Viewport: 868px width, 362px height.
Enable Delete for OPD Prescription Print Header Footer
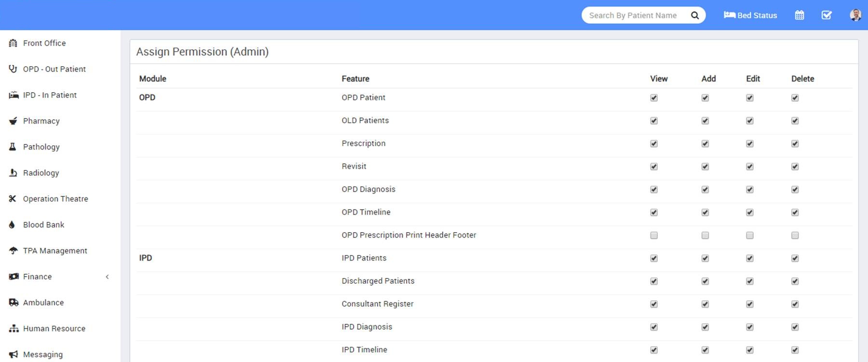pyautogui.click(x=795, y=236)
